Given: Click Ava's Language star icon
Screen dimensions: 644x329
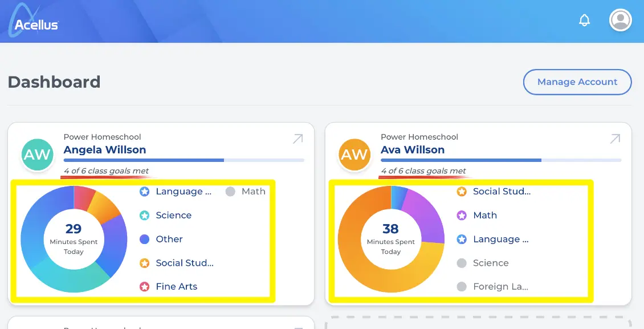Looking at the screenshot, I should coord(462,239).
